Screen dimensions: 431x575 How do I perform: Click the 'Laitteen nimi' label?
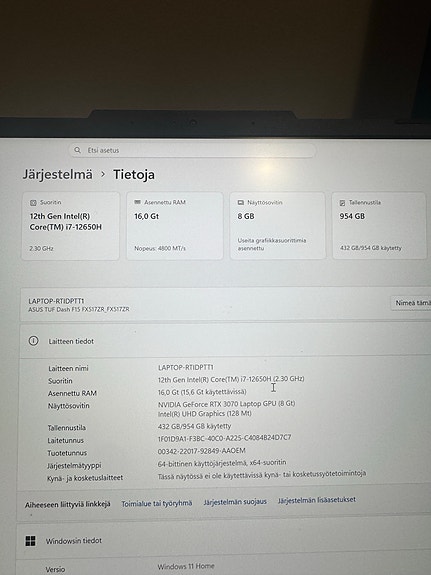click(x=68, y=369)
